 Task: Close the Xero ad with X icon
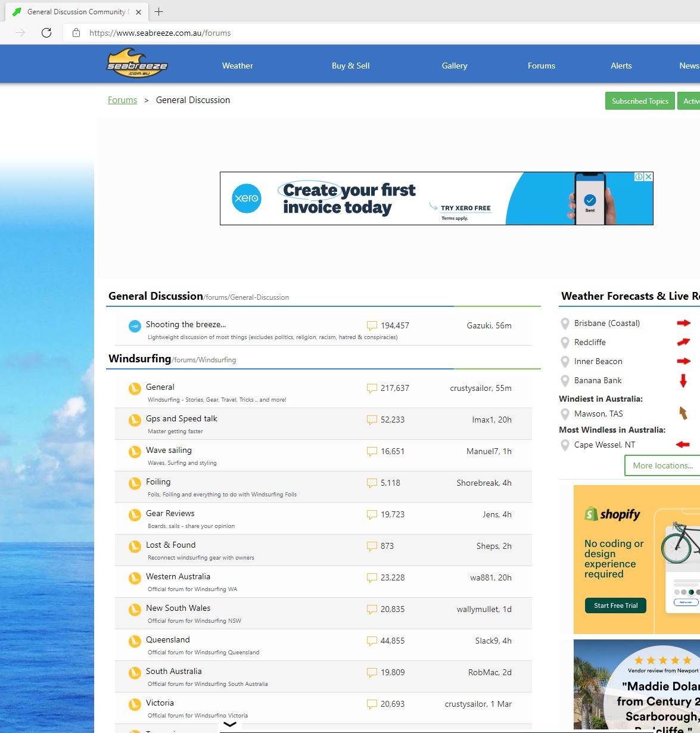click(648, 177)
